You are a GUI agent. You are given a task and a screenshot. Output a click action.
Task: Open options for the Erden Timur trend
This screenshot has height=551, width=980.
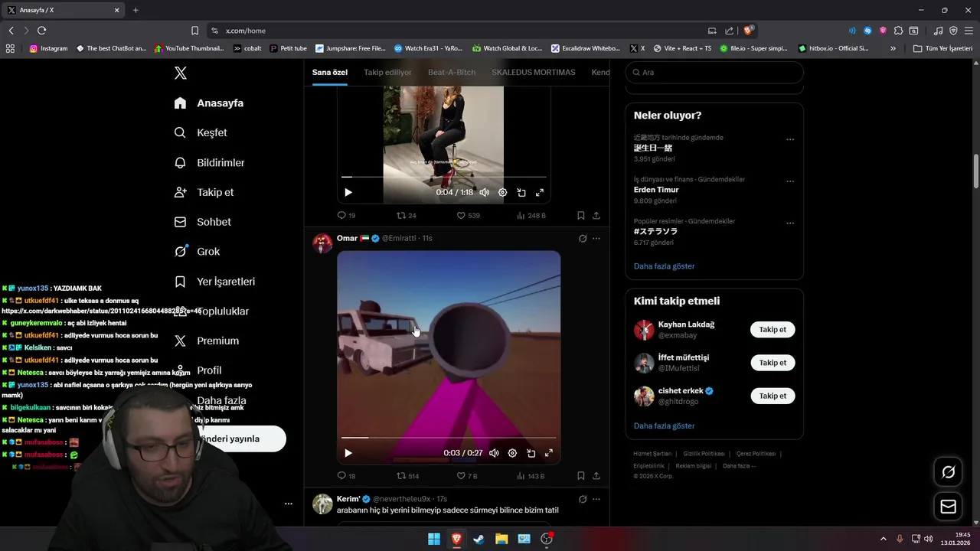[x=790, y=181]
